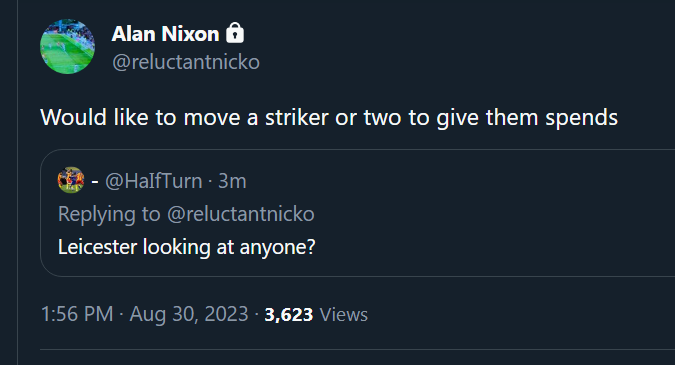Open Alan Nixon's profile avatar
Image resolution: width=675 pixels, height=365 pixels.
tap(68, 46)
